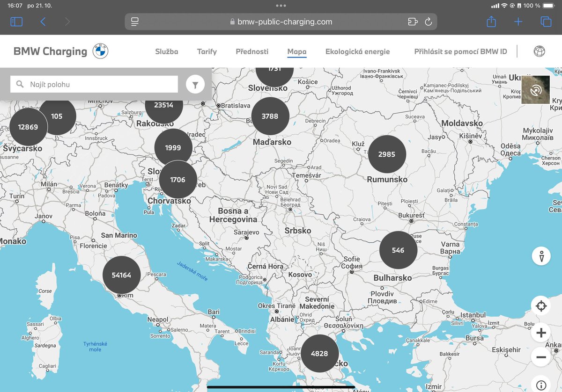562x392 pixels.
Task: Tap the three-dot multitasking control
Action: tap(281, 6)
